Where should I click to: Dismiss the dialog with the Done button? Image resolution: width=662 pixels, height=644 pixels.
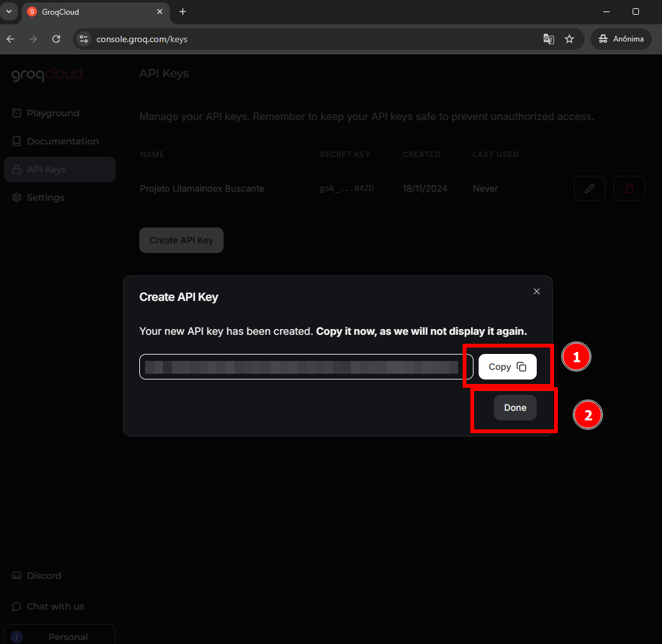coord(515,408)
